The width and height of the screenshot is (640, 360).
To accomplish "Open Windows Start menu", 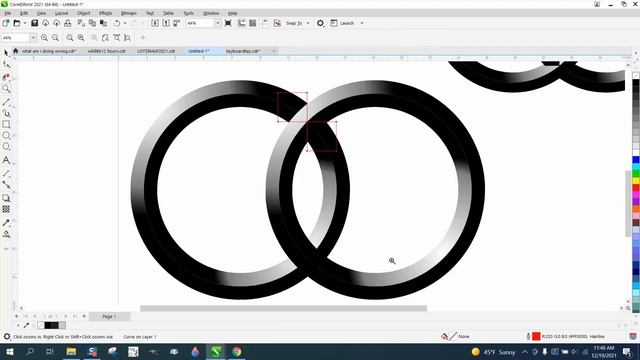I will (x=9, y=352).
